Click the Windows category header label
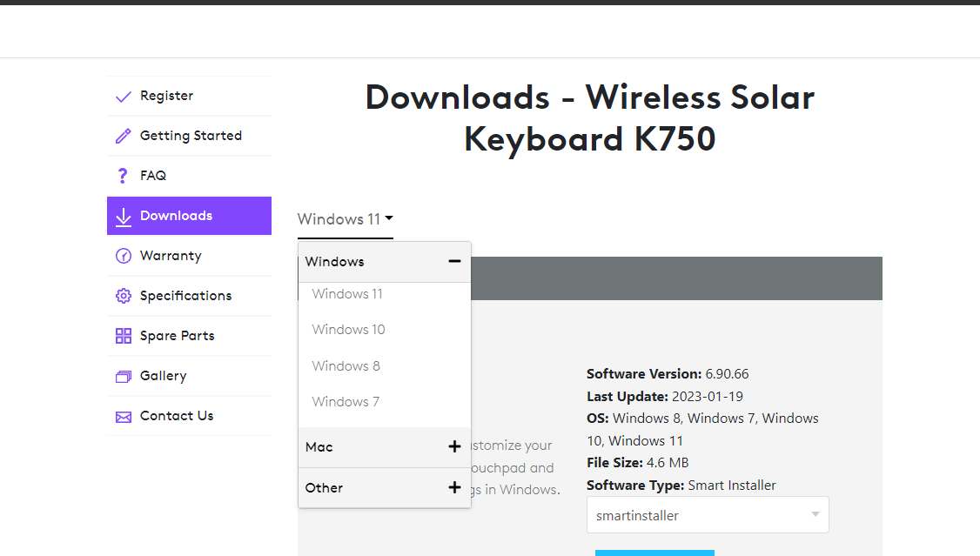980x556 pixels. click(334, 262)
